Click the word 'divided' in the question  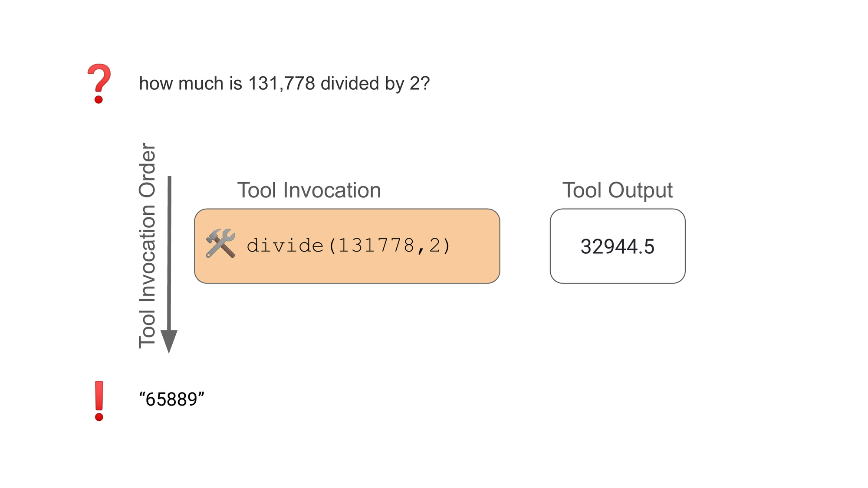click(x=349, y=83)
